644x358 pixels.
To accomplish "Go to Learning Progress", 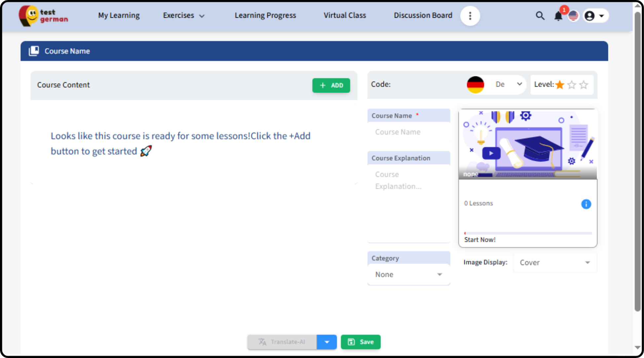I will (x=265, y=16).
